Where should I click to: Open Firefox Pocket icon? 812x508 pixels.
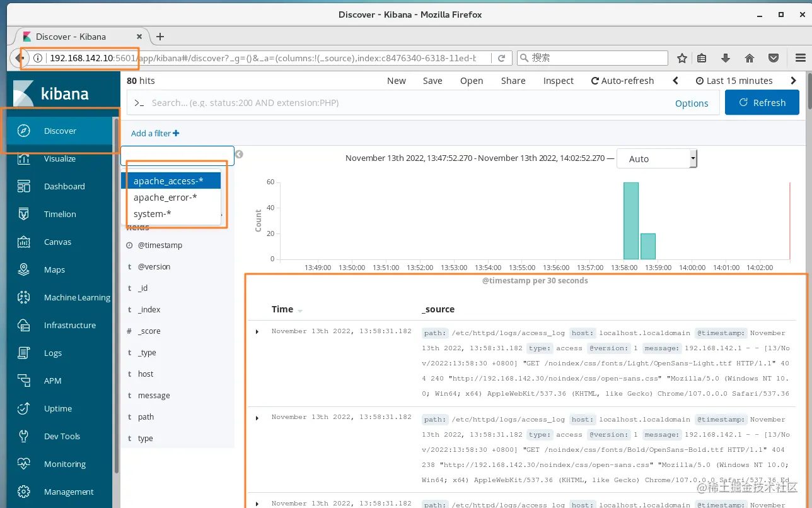pyautogui.click(x=774, y=58)
